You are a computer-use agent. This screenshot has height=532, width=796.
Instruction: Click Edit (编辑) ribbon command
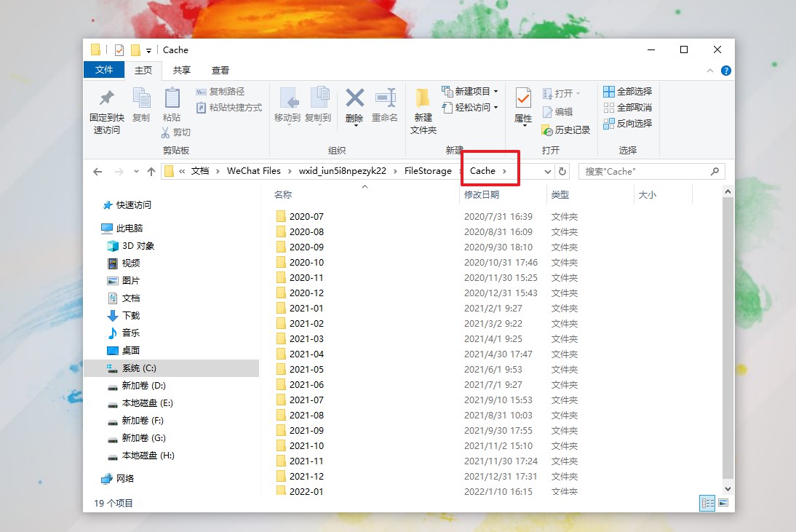(x=557, y=111)
